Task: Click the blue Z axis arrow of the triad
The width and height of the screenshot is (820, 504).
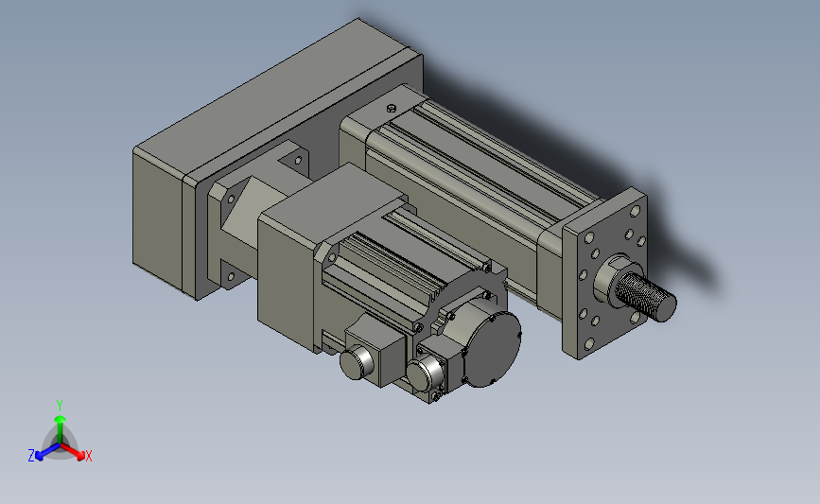Action: 48,452
